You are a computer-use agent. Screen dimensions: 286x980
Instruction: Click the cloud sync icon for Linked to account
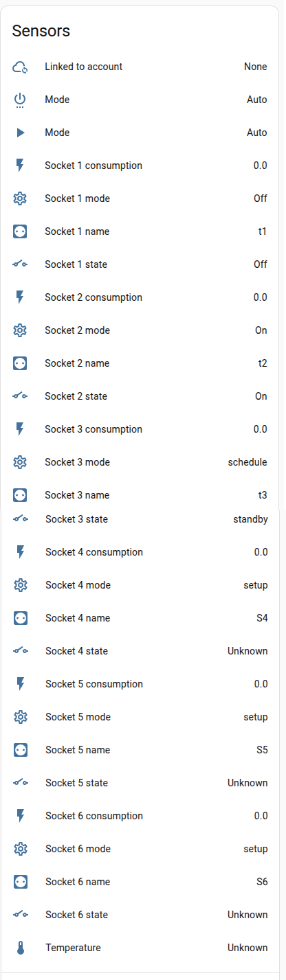(x=20, y=67)
